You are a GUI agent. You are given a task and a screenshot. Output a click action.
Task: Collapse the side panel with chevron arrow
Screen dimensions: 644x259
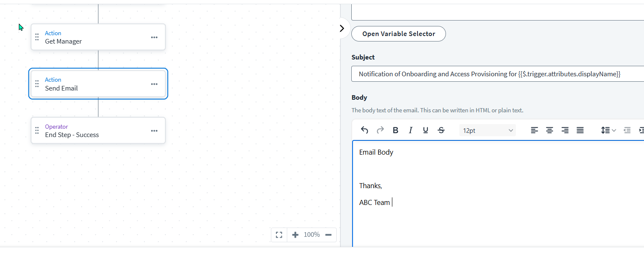pos(342,28)
